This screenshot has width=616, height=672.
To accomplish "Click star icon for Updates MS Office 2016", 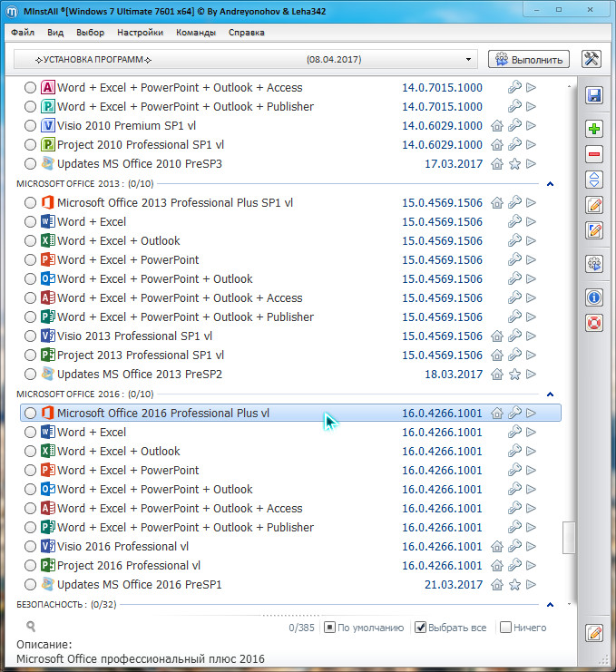I will tap(514, 585).
